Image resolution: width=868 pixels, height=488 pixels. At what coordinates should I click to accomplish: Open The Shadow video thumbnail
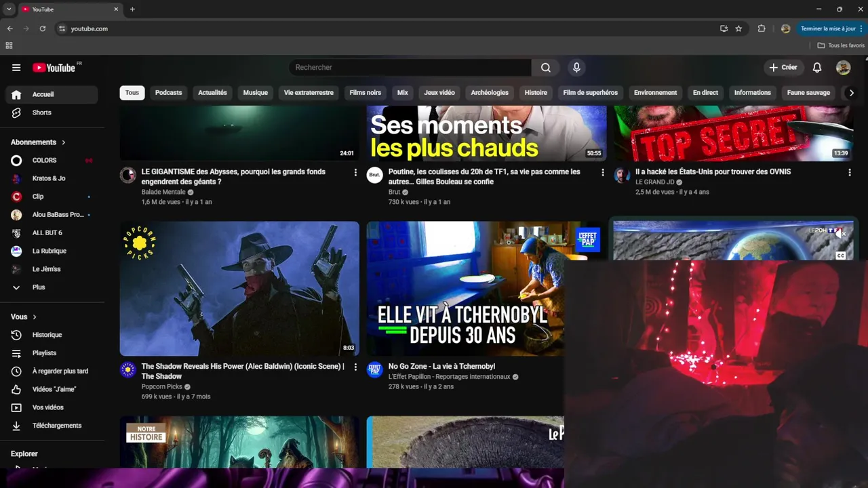(x=239, y=289)
